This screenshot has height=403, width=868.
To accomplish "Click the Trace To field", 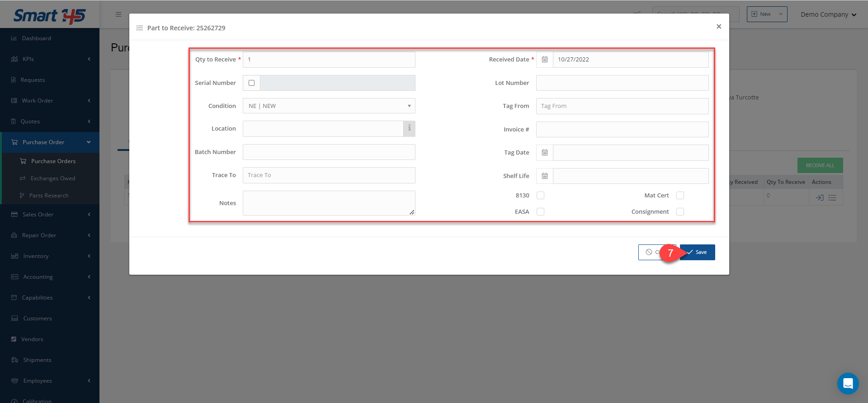I will (x=329, y=175).
